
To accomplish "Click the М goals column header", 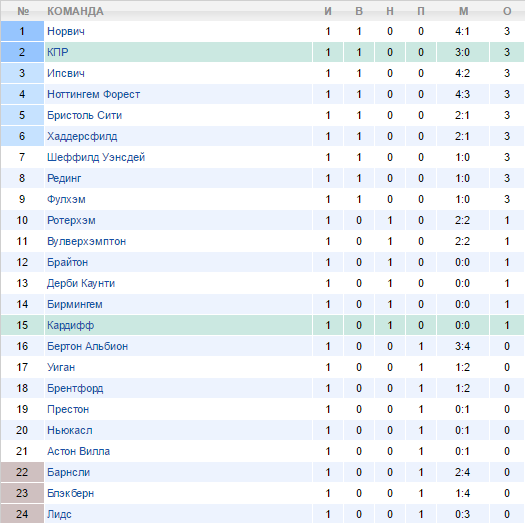I will pyautogui.click(x=463, y=11).
